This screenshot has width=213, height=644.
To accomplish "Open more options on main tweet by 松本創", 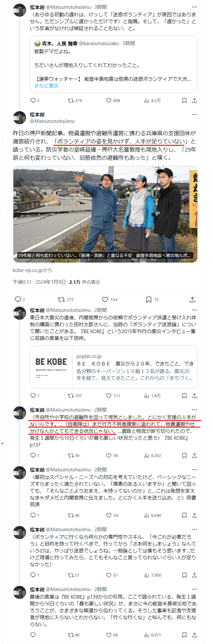I will [x=194, y=114].
